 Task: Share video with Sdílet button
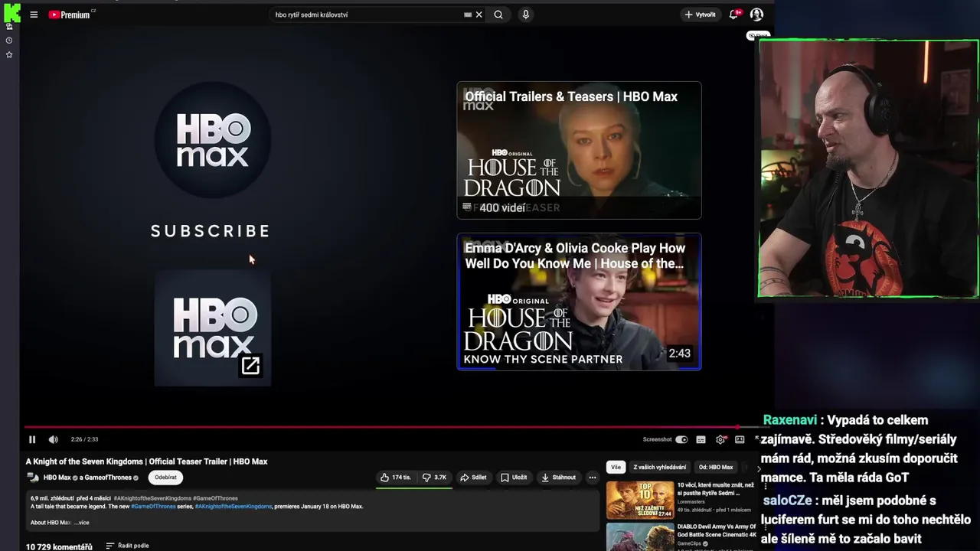[x=474, y=478]
